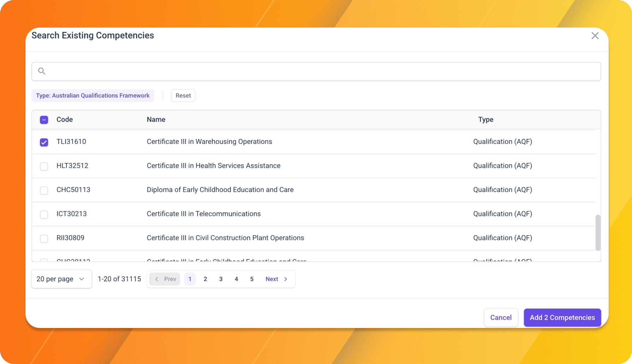The height and width of the screenshot is (364, 632).
Task: Click code TLI31610
Action: click(71, 141)
